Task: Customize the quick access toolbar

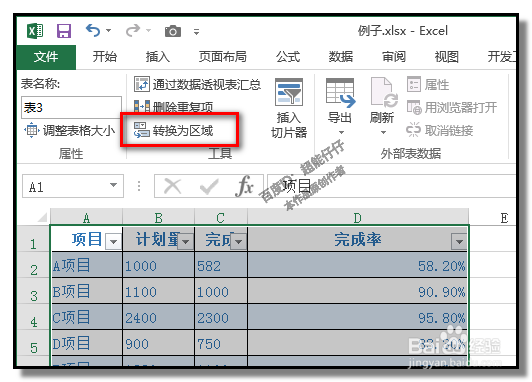Action: (x=196, y=32)
